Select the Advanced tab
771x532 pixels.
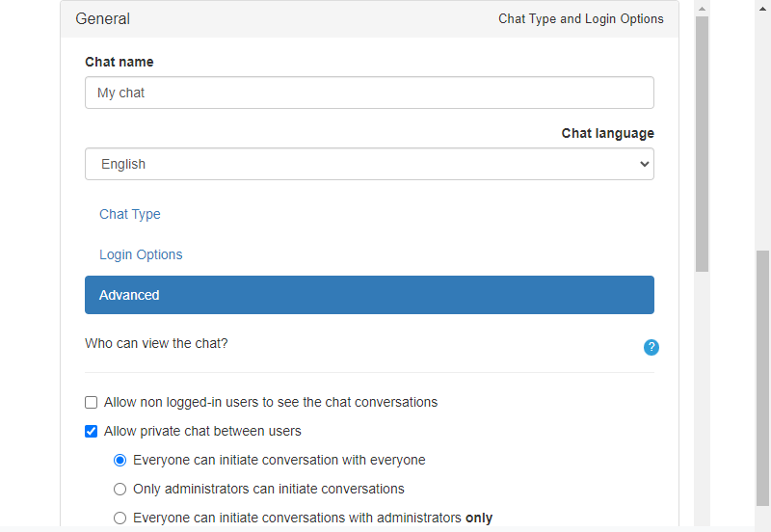[369, 295]
